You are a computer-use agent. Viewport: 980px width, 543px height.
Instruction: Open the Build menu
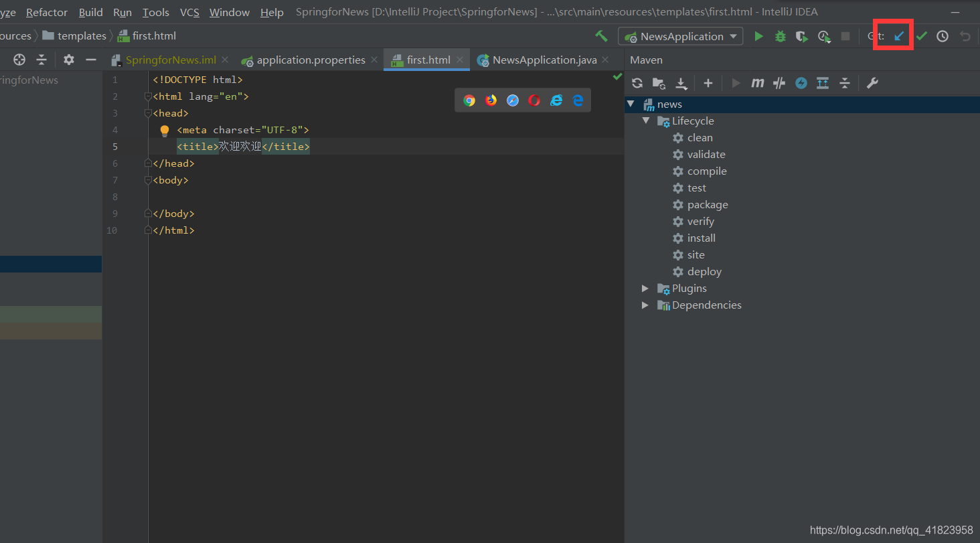(x=91, y=12)
